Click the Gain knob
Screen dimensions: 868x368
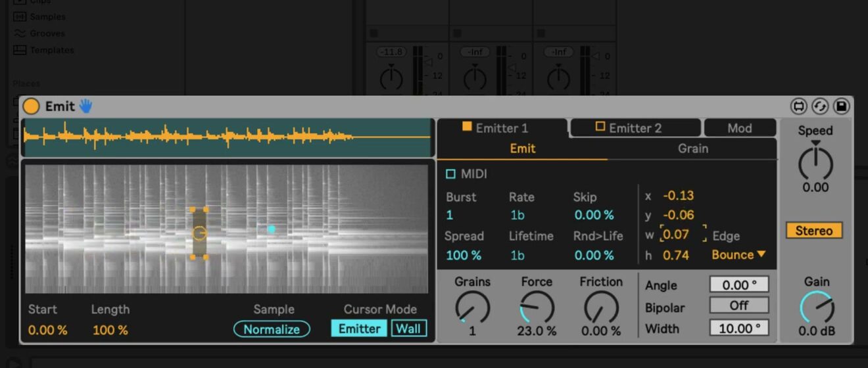(x=817, y=308)
